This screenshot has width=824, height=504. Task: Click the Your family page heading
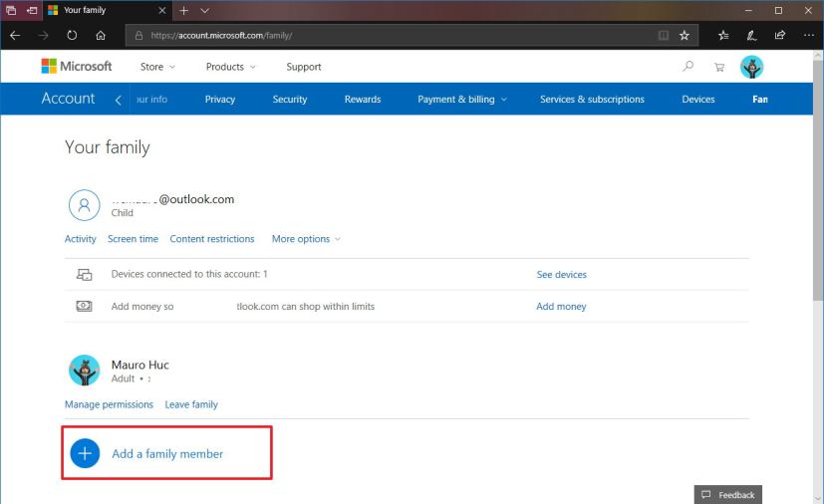pos(108,147)
